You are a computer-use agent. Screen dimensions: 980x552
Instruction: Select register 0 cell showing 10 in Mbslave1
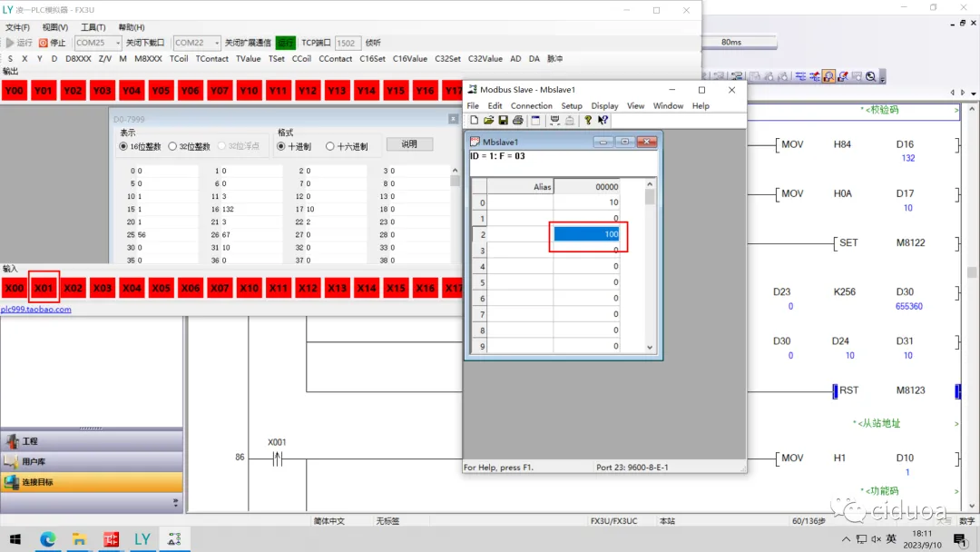[586, 202]
